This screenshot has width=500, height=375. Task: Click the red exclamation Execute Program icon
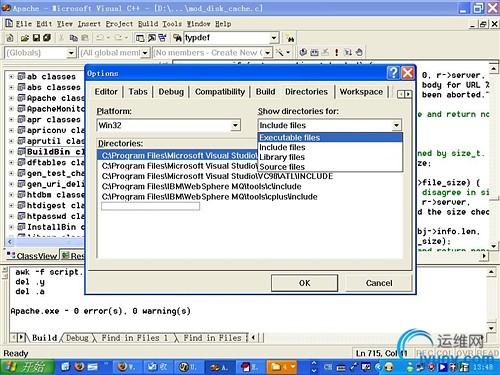point(336,52)
